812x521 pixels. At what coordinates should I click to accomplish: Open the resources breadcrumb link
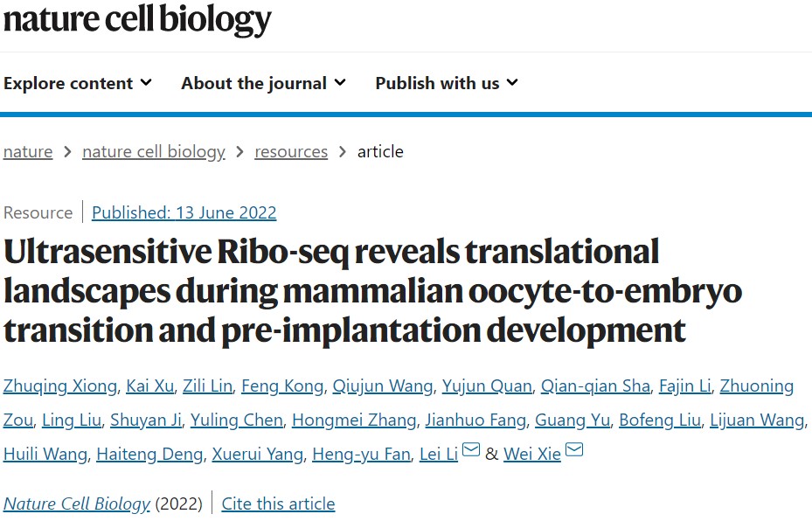(x=291, y=151)
